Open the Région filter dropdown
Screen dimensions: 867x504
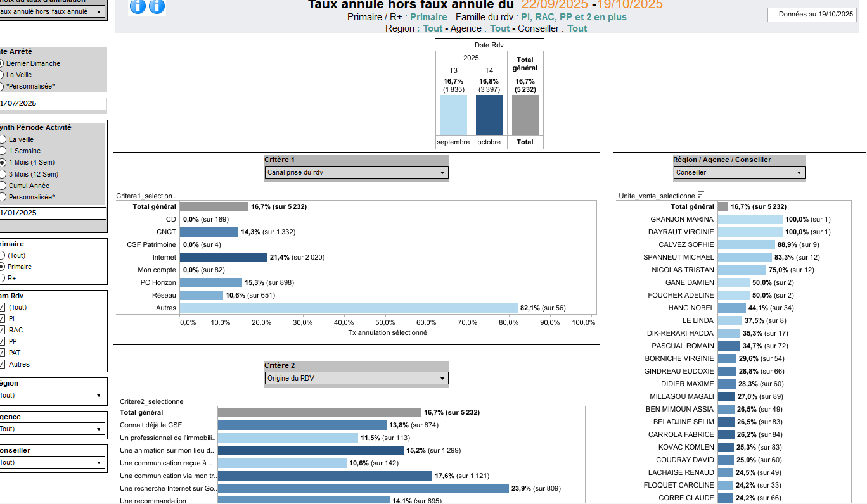(x=51, y=395)
